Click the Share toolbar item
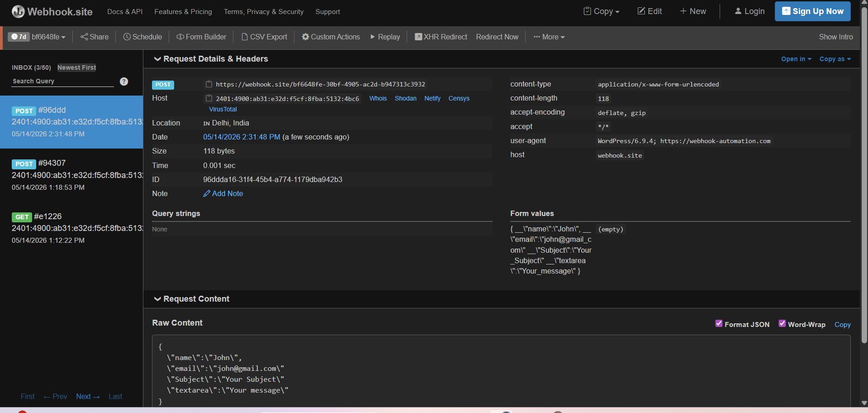 click(x=95, y=37)
